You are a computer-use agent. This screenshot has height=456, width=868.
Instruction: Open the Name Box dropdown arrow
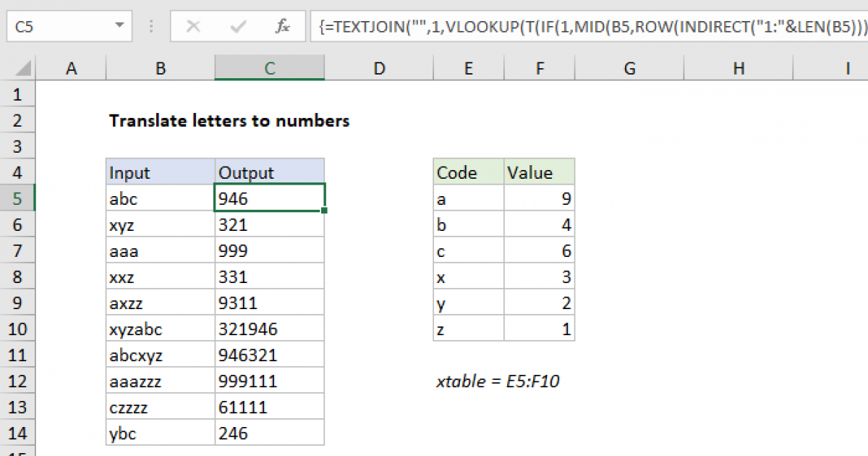click(120, 25)
